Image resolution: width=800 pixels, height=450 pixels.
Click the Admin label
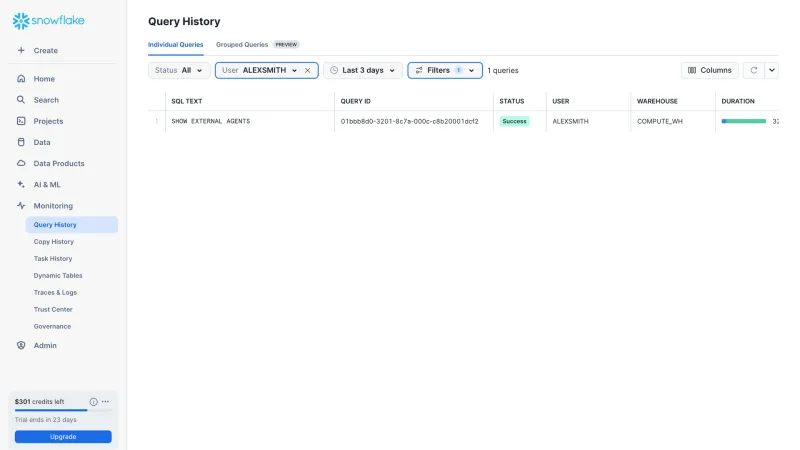tap(45, 345)
